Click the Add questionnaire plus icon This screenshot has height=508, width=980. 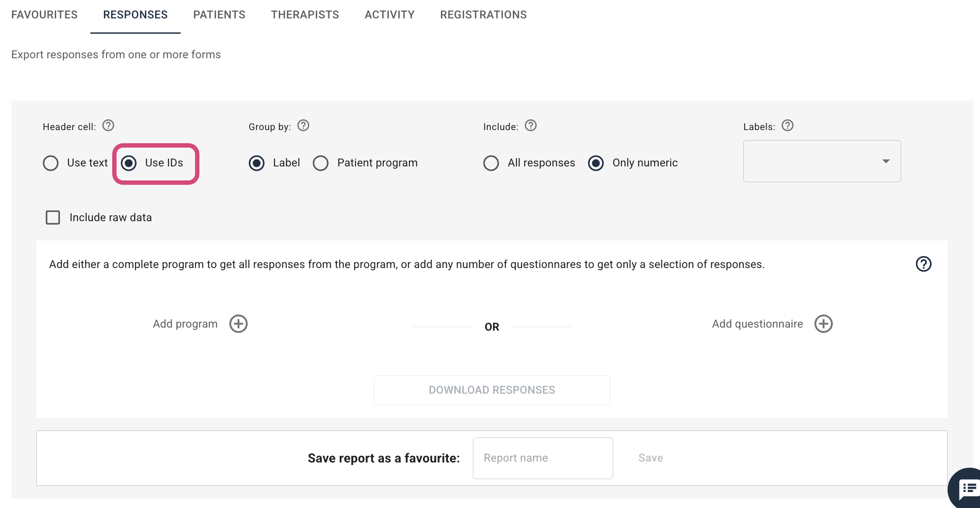(x=824, y=324)
